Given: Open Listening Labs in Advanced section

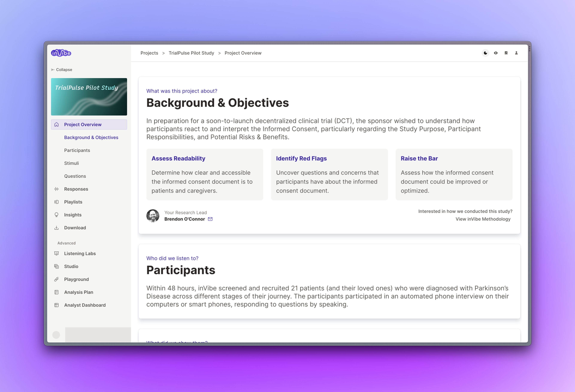Looking at the screenshot, I should (80, 253).
